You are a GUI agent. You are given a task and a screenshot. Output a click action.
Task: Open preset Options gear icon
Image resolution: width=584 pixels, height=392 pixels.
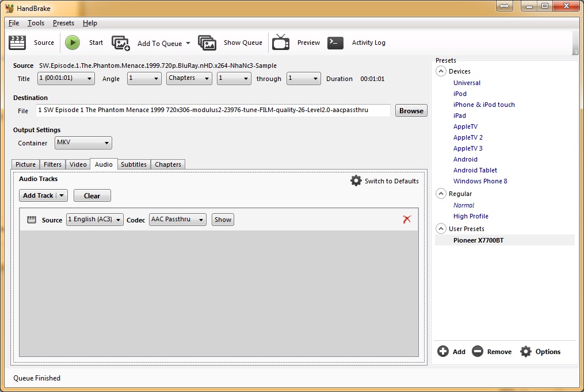coord(526,351)
